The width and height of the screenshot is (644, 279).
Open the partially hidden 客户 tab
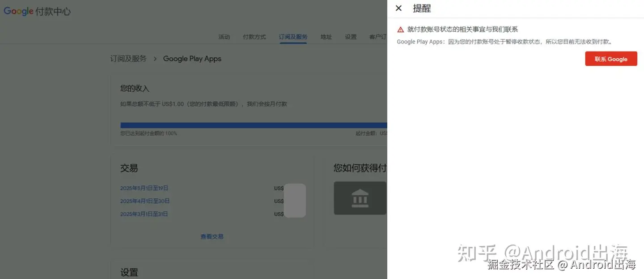click(x=378, y=37)
